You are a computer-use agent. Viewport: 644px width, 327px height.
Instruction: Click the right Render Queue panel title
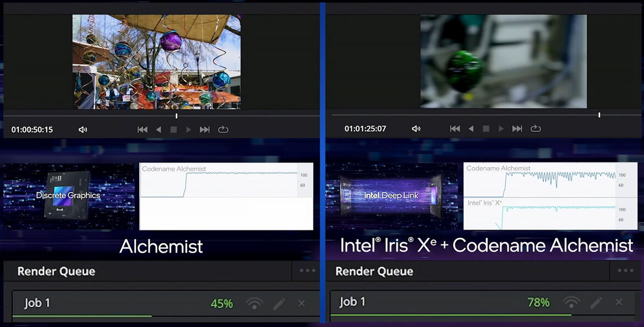pyautogui.click(x=374, y=271)
